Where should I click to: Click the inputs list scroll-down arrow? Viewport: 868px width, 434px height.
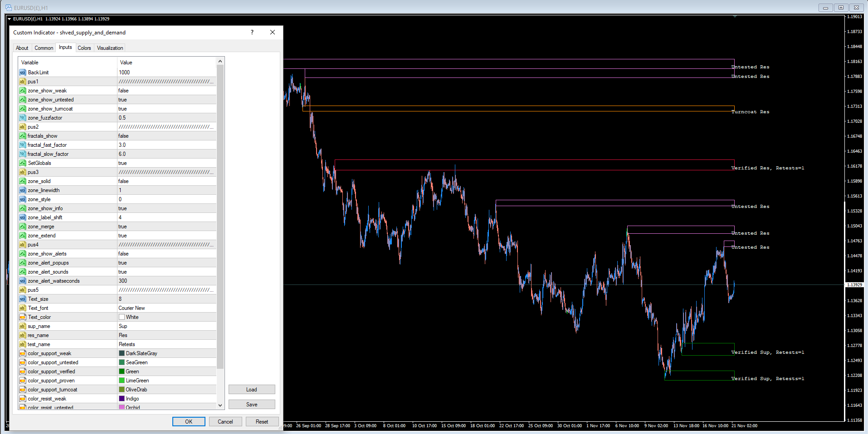click(220, 405)
